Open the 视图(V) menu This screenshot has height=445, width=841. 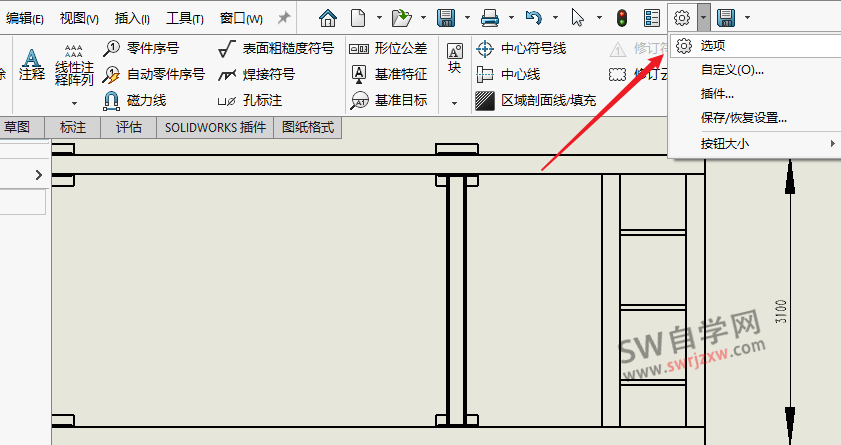tap(79, 19)
